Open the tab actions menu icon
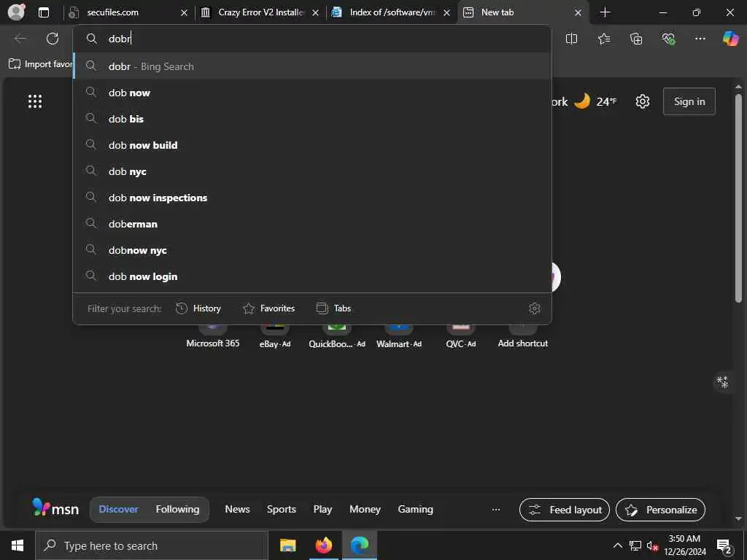Screen dimensions: 747x560 [43, 12]
